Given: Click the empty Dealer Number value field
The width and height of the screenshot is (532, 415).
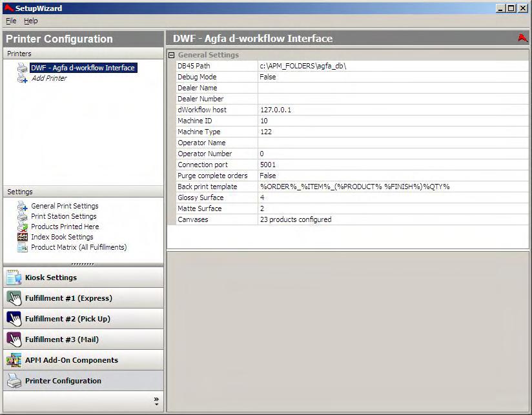Looking at the screenshot, I should [x=393, y=99].
